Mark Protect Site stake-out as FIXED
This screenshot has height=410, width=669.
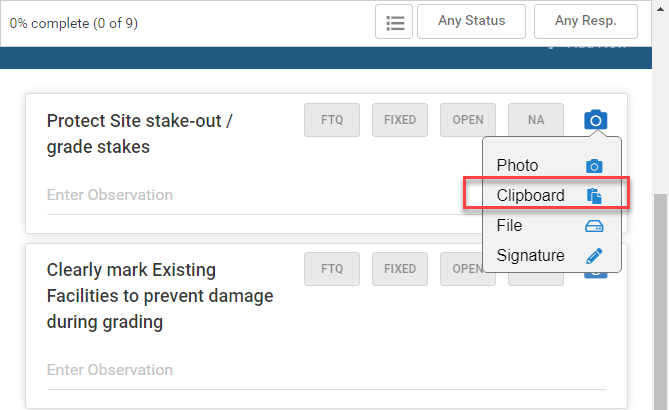400,120
